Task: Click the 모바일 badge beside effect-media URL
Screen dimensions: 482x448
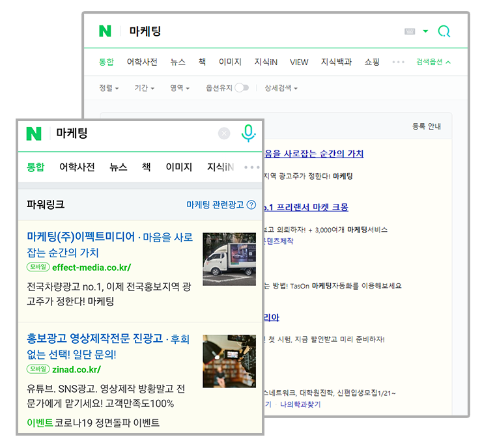Action: pyautogui.click(x=38, y=267)
